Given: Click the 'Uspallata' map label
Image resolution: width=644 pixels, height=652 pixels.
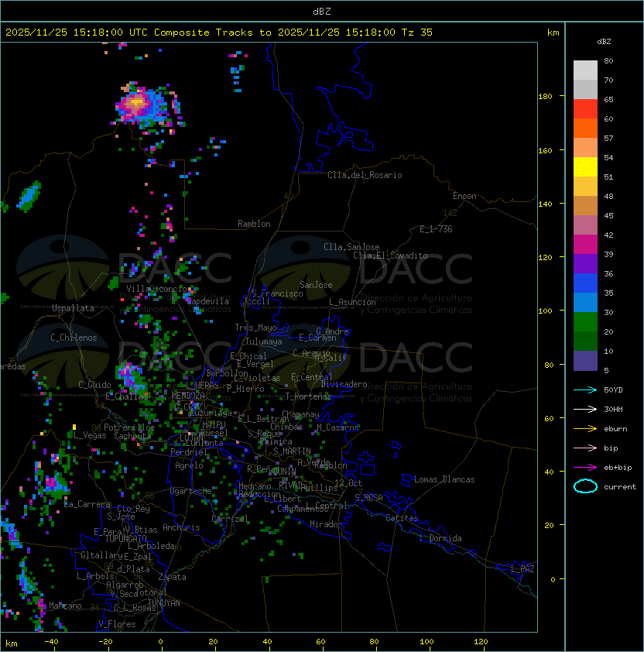Looking at the screenshot, I should (x=73, y=308).
